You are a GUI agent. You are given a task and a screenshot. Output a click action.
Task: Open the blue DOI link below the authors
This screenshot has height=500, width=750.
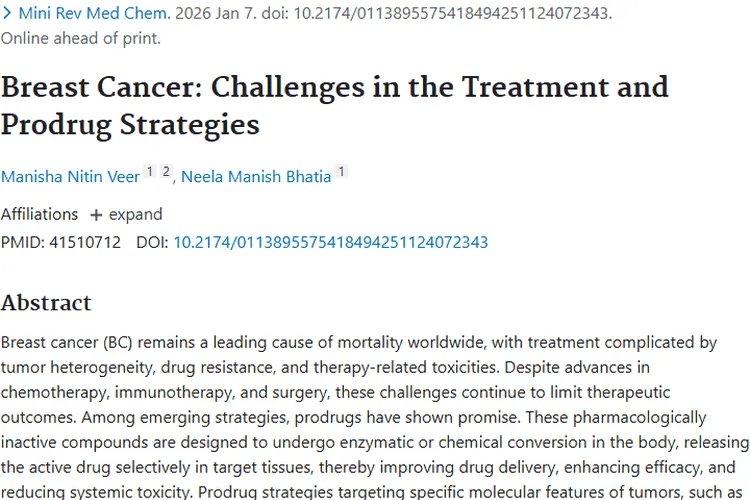[330, 242]
